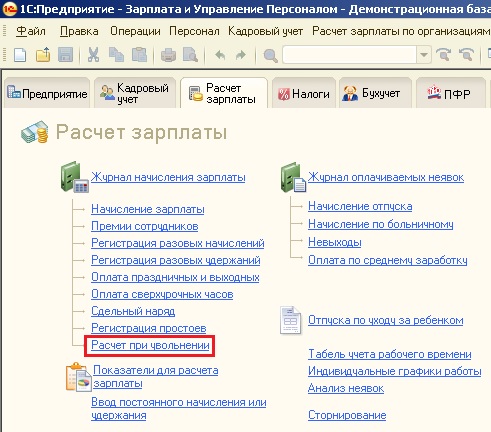Open the Персонал menu

click(194, 31)
